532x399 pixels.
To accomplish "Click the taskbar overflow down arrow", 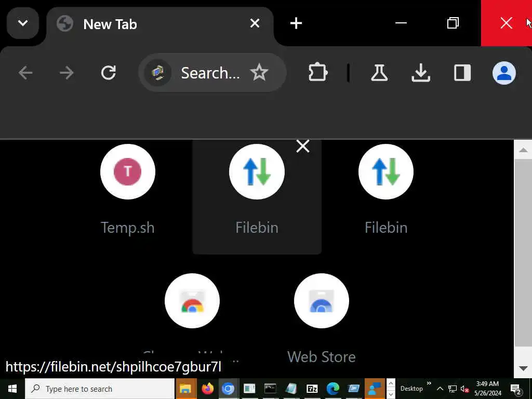I will pos(391,394).
